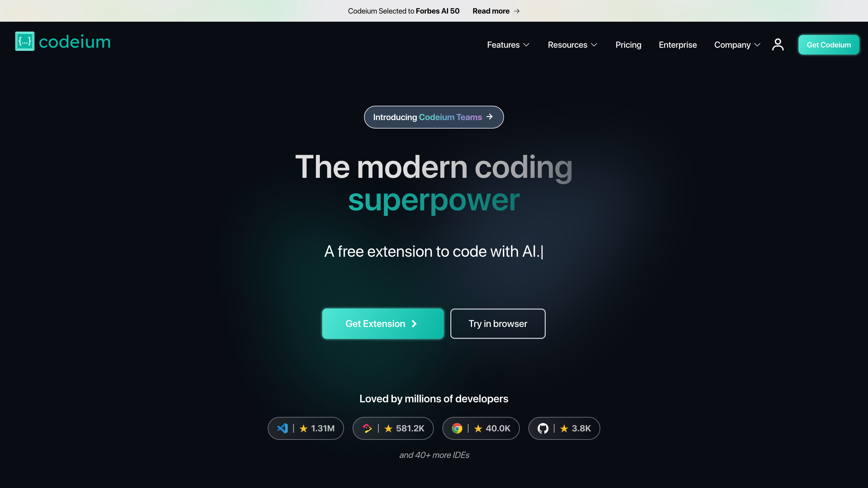This screenshot has height=488, width=868.
Task: Click Try in browser button
Action: tap(497, 323)
